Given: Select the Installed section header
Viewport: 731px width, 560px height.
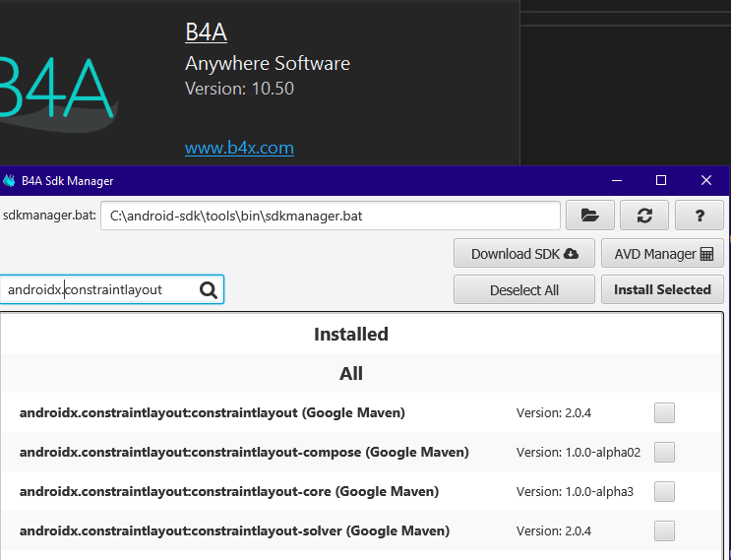Looking at the screenshot, I should 350,334.
